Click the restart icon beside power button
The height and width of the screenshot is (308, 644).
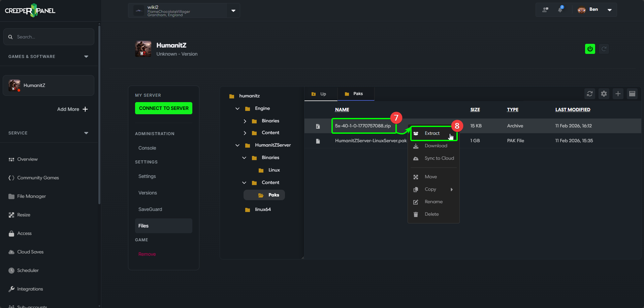604,49
